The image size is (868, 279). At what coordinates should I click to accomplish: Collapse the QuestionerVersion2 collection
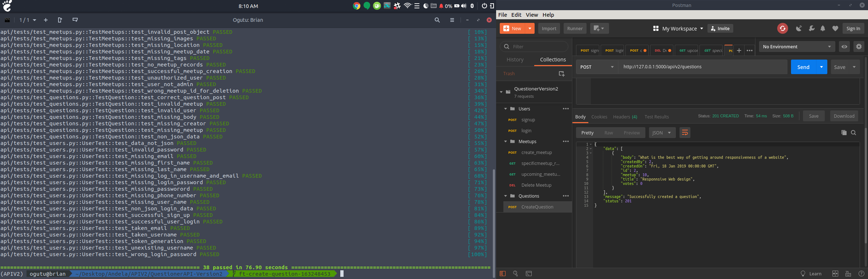[x=501, y=92]
